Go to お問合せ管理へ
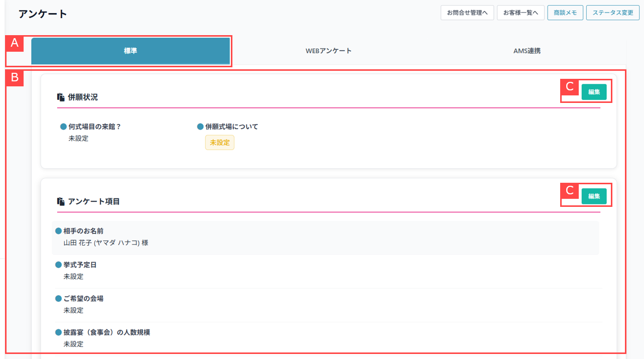This screenshot has height=359, width=644. [467, 13]
